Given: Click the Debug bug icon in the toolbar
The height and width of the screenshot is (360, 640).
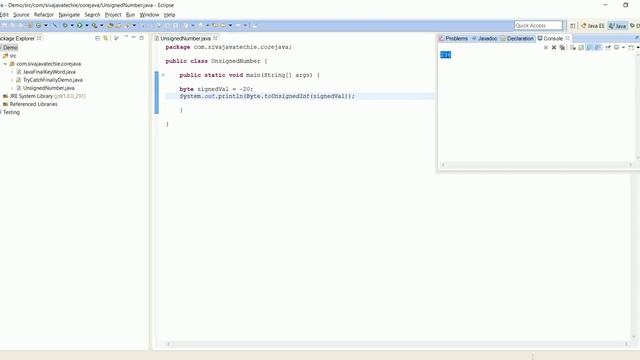Looking at the screenshot, I should click(x=65, y=25).
